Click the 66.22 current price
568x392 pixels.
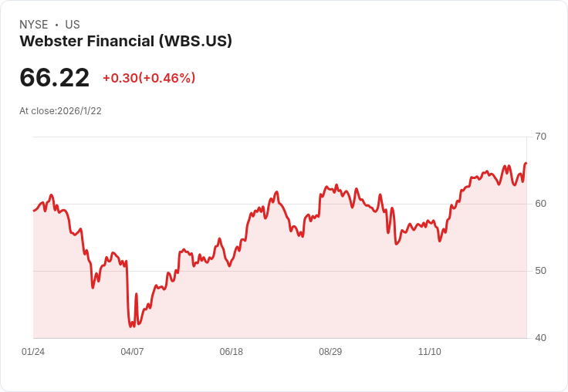point(54,77)
